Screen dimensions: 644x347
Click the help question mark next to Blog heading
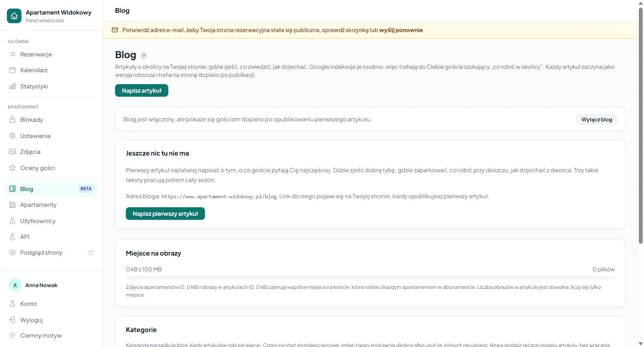(144, 56)
